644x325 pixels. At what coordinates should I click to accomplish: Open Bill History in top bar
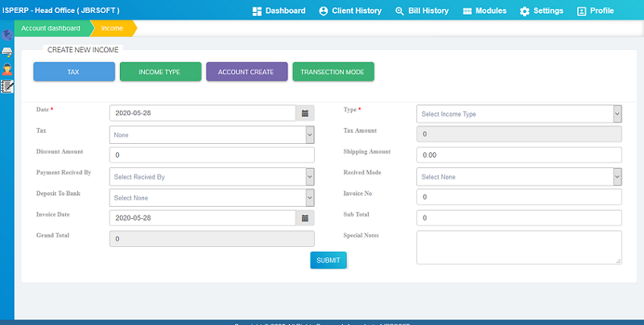coord(423,11)
